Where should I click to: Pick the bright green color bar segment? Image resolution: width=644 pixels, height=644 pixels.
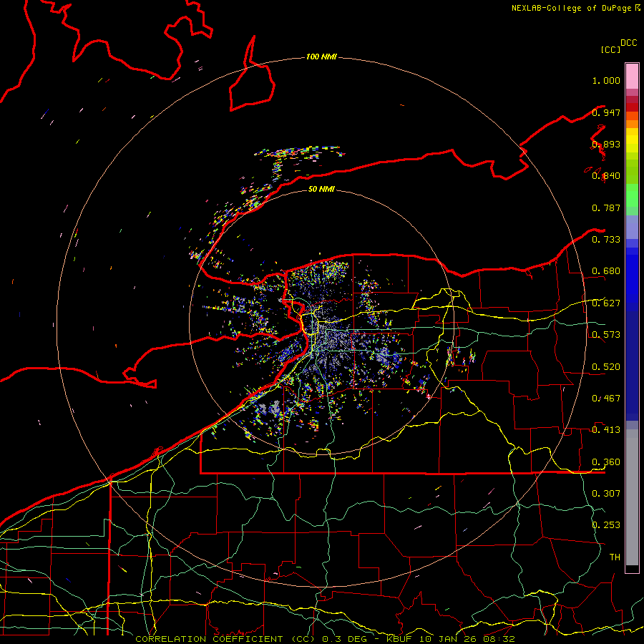pyautogui.click(x=632, y=195)
